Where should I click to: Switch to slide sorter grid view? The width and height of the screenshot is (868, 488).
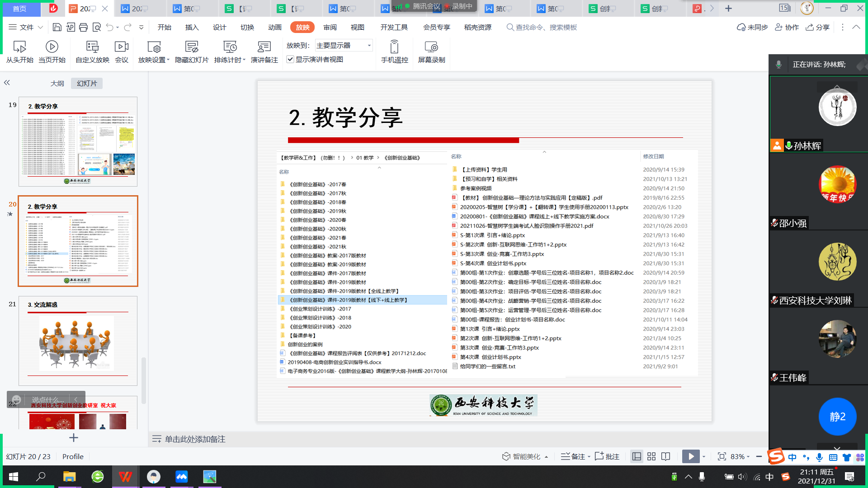click(651, 456)
